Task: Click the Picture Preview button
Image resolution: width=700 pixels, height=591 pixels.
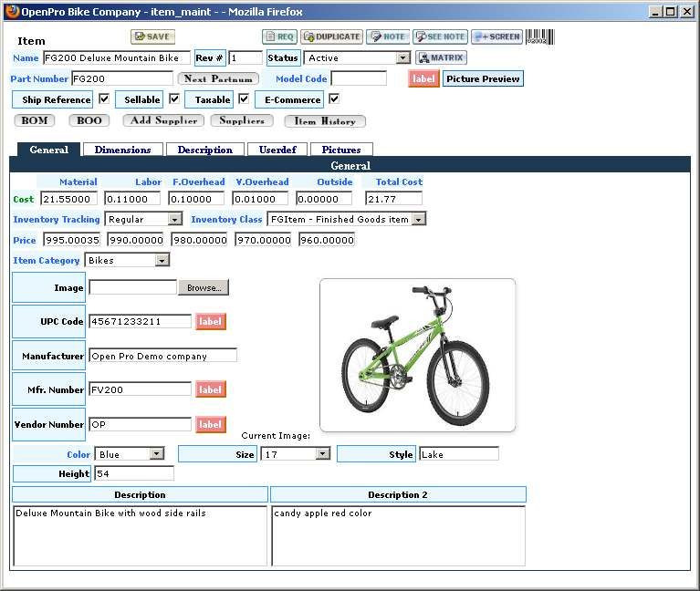Action: (x=483, y=79)
